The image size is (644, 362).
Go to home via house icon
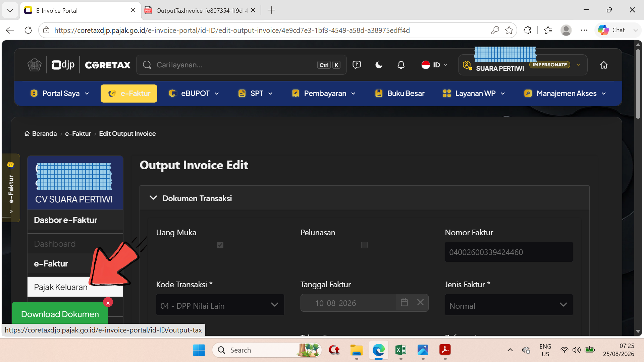point(604,65)
